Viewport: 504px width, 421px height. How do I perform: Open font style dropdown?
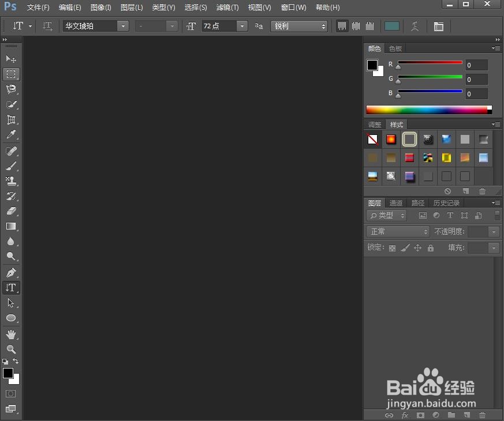(x=172, y=26)
